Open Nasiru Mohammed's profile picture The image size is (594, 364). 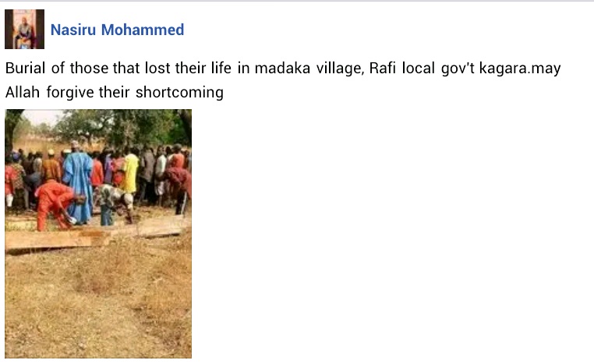click(24, 29)
